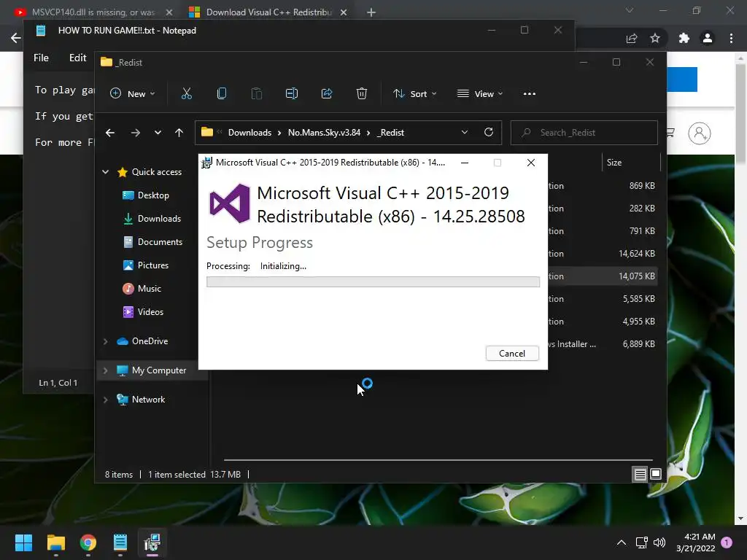747x560 pixels.
Task: Open Chrome's three-dot menu
Action: point(731,38)
